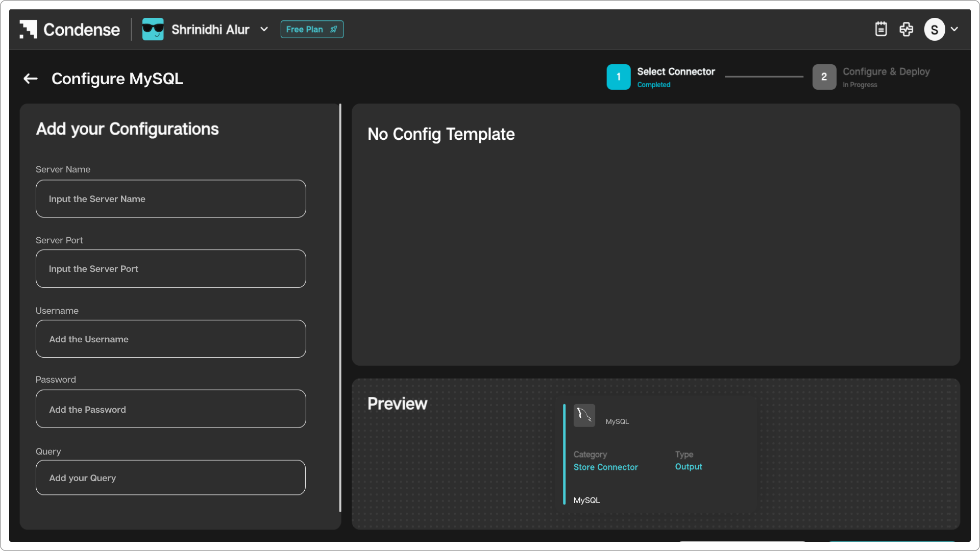The height and width of the screenshot is (551, 980).
Task: Click the Add your Configurations heading
Action: (127, 129)
